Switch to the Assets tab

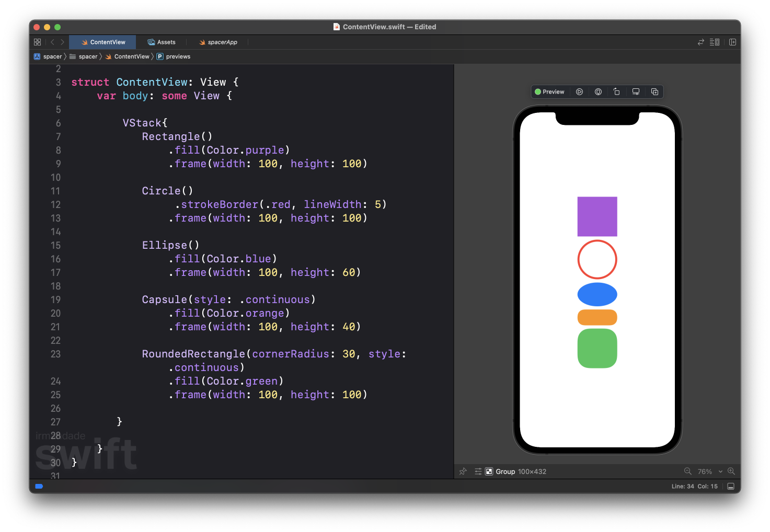click(x=162, y=42)
